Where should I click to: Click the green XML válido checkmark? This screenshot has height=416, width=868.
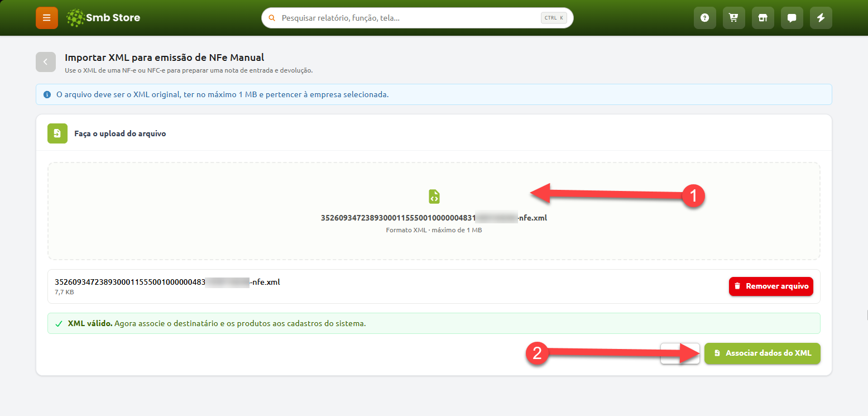click(59, 323)
